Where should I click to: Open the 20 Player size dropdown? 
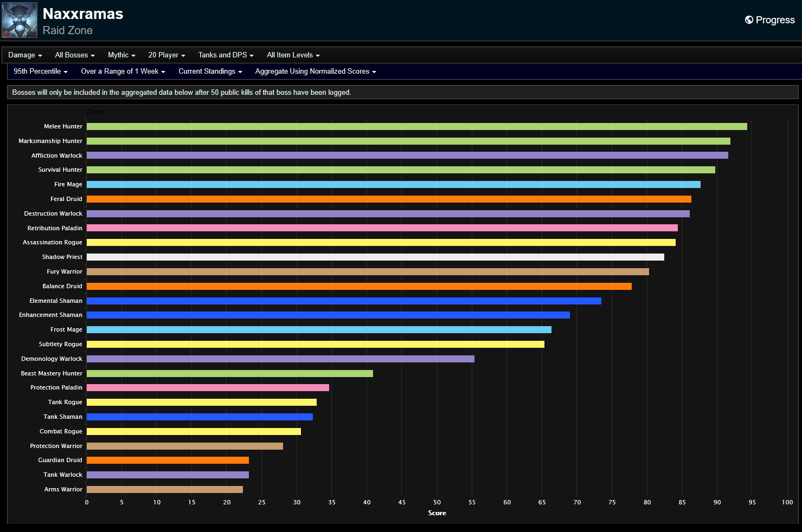click(x=166, y=55)
